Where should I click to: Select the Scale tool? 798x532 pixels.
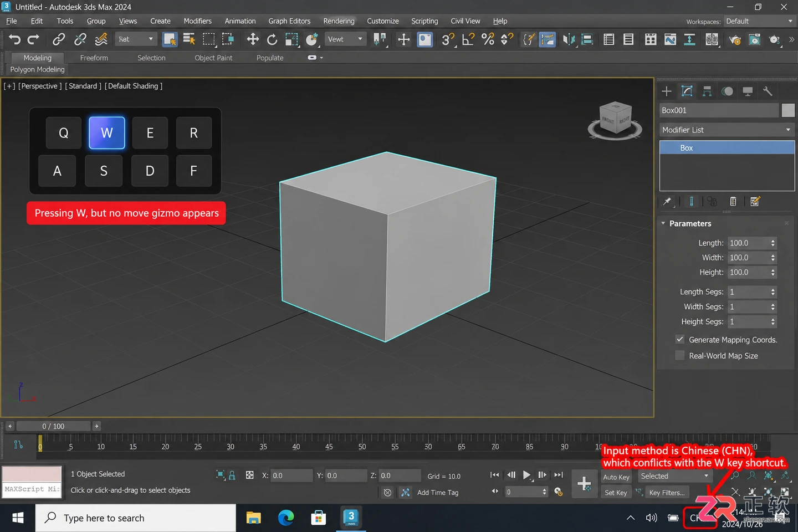click(291, 39)
